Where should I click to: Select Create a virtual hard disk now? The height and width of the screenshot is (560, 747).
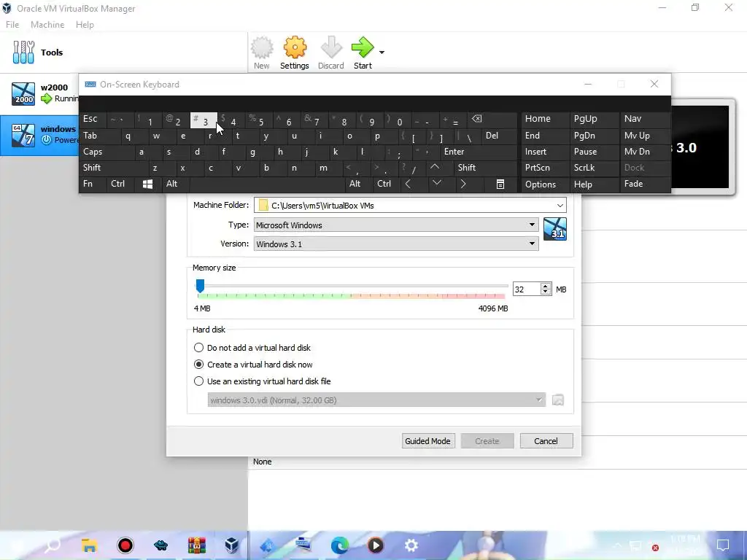(253, 365)
